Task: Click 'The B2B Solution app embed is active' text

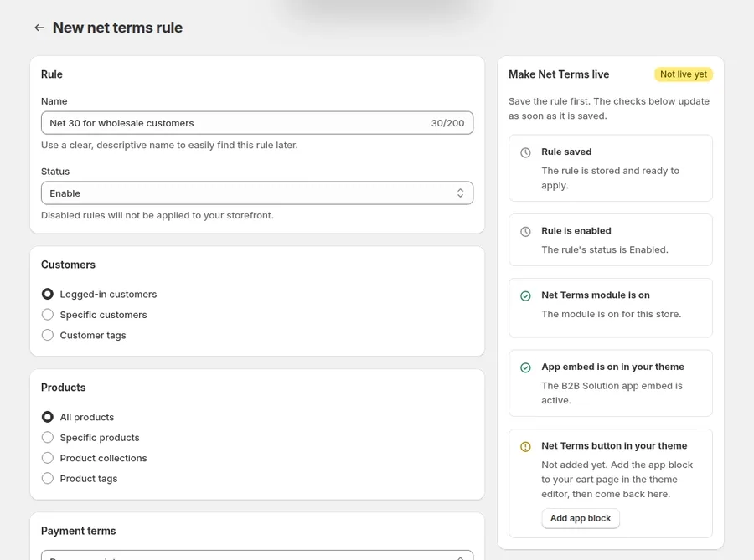Action: pyautogui.click(x=612, y=393)
